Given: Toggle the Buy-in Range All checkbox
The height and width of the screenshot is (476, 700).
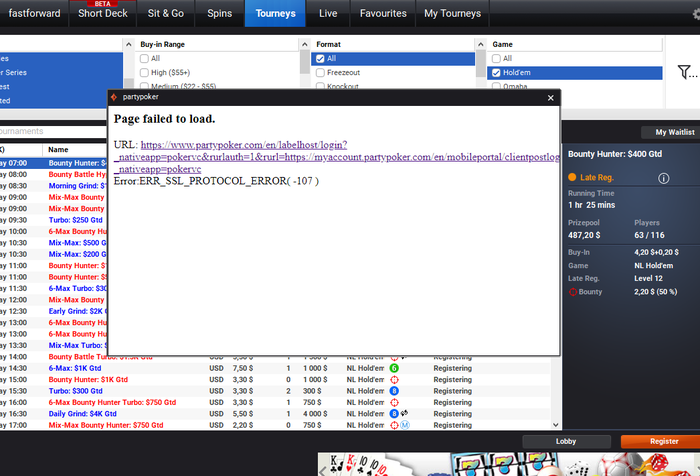Looking at the screenshot, I should coord(144,58).
